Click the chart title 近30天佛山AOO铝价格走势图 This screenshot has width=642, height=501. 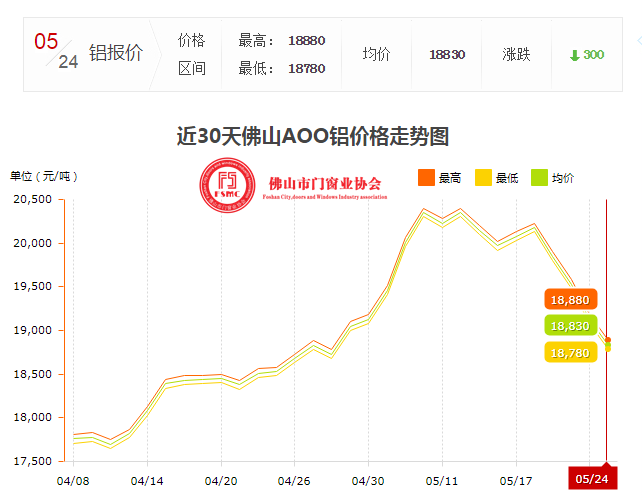click(x=313, y=136)
